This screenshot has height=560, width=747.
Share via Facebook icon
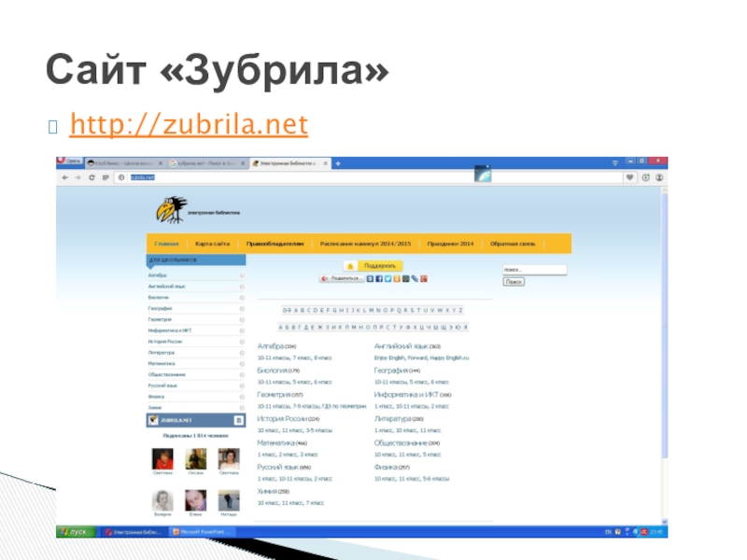pyautogui.click(x=379, y=278)
